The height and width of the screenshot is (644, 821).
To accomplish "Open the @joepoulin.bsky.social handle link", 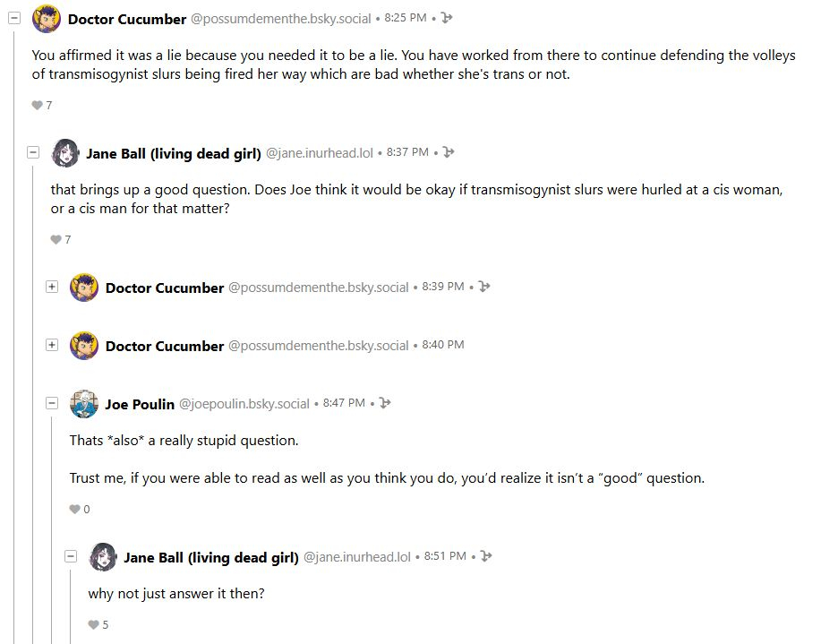I will (x=244, y=404).
